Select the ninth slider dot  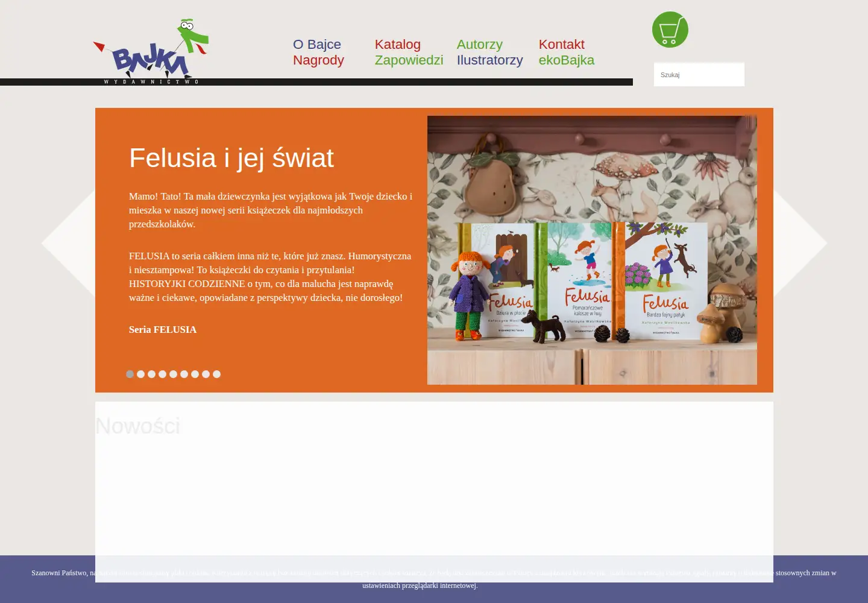(216, 374)
